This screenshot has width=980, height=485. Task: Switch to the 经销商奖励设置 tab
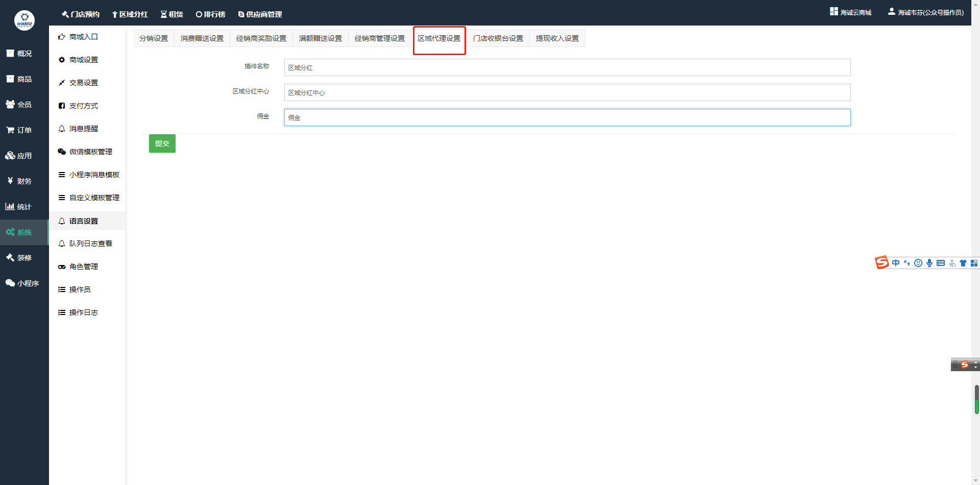tap(261, 38)
